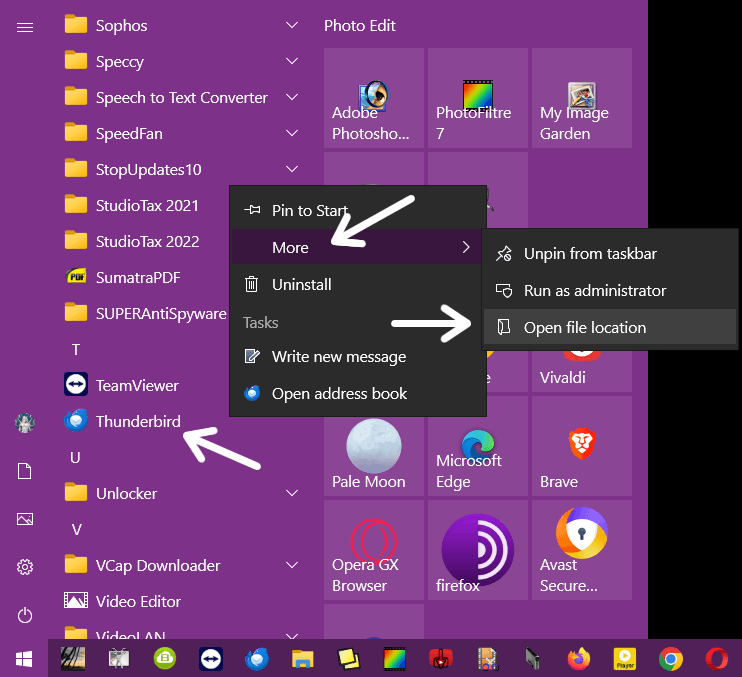Click the user account avatar in the Start sidebar
This screenshot has width=742, height=677.
pyautogui.click(x=25, y=422)
